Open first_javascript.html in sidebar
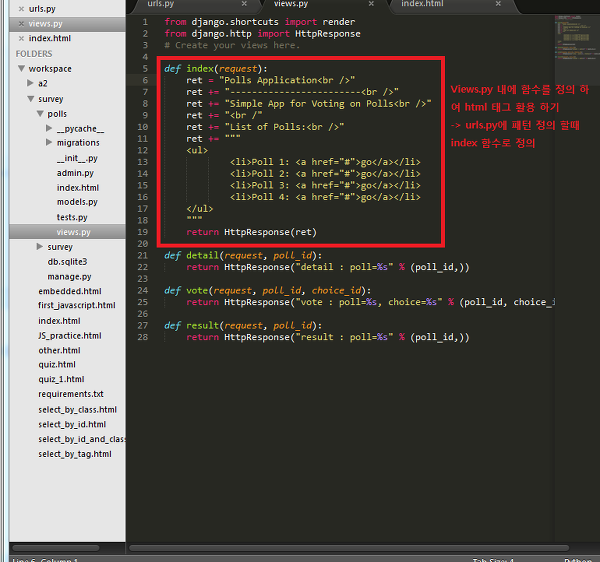This screenshot has width=600, height=562. [x=77, y=305]
